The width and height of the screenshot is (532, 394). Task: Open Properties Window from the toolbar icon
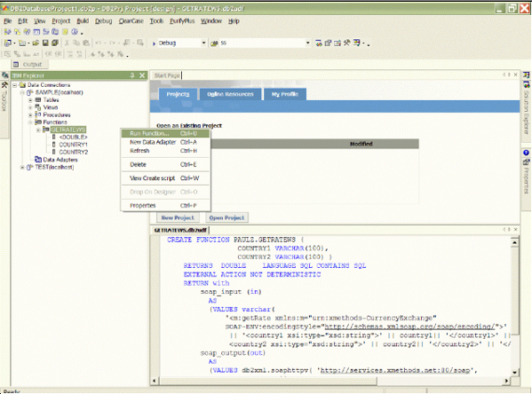coord(328,43)
